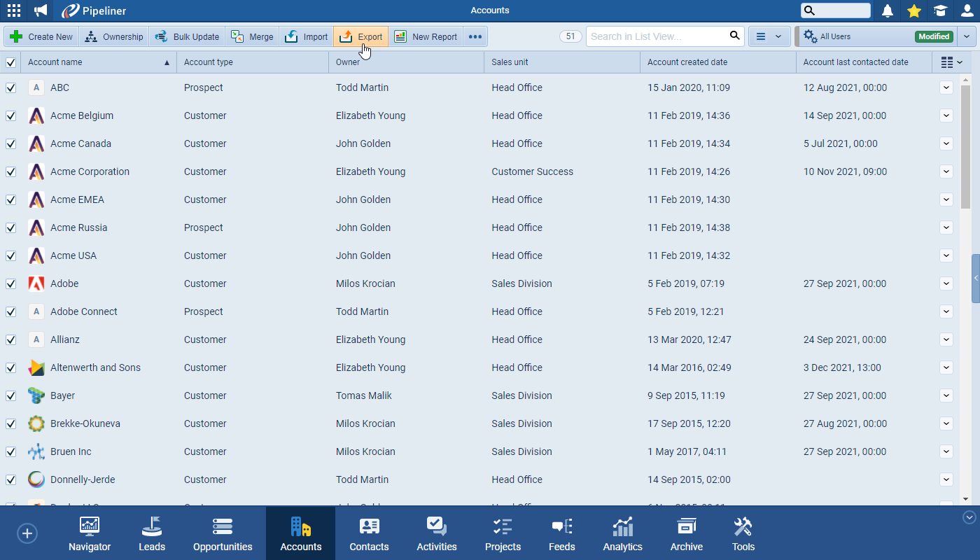Expand the row menu for ABC
This screenshot has width=980, height=560.
coord(946,87)
